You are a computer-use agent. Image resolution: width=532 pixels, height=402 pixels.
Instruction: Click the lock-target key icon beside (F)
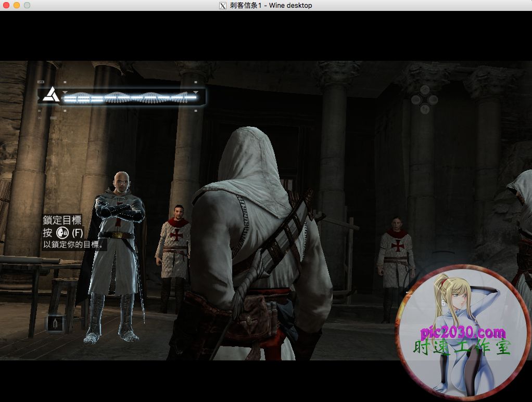(62, 233)
